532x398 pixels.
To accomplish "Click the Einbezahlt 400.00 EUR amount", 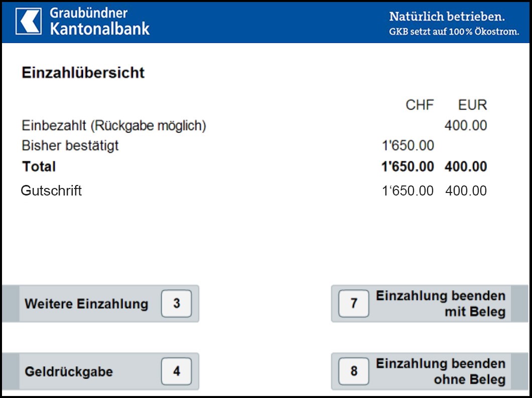I will tap(466, 126).
